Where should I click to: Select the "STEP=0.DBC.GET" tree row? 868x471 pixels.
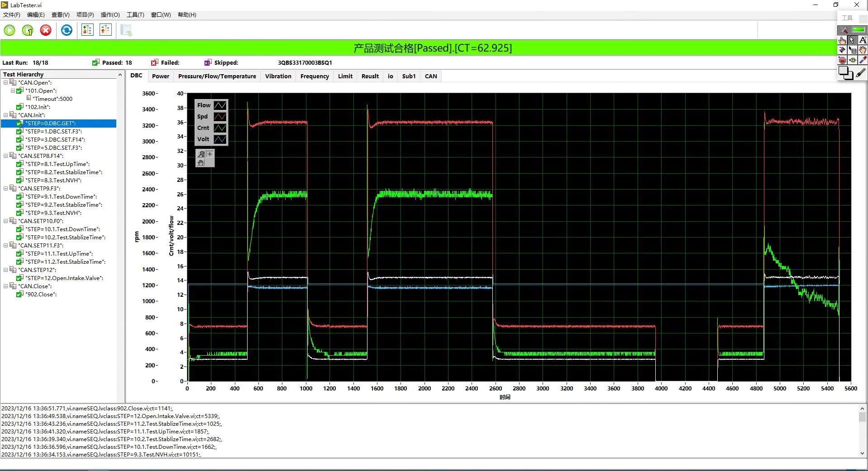[59, 124]
